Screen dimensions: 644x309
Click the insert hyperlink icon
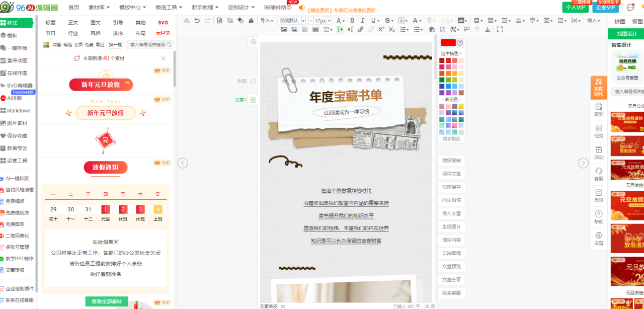(361, 30)
